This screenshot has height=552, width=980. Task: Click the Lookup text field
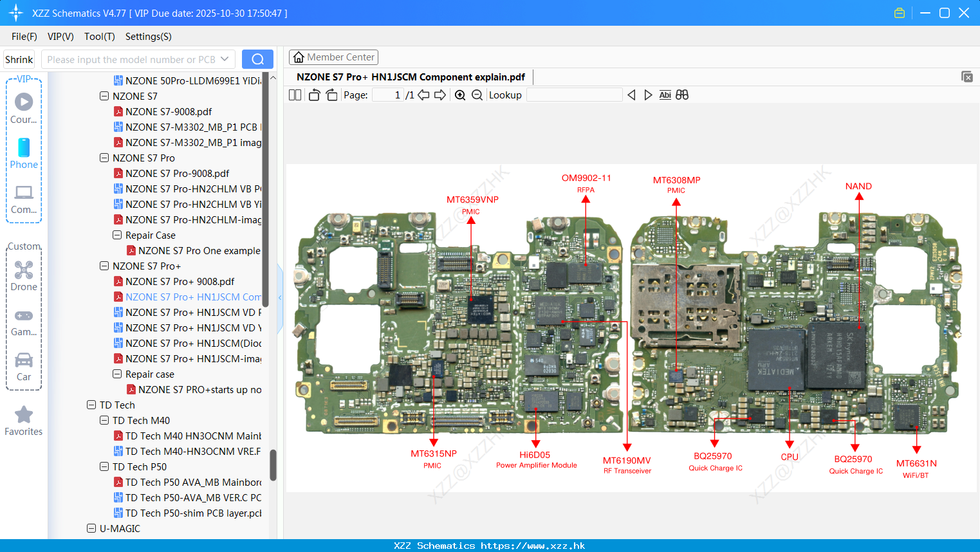pos(574,95)
